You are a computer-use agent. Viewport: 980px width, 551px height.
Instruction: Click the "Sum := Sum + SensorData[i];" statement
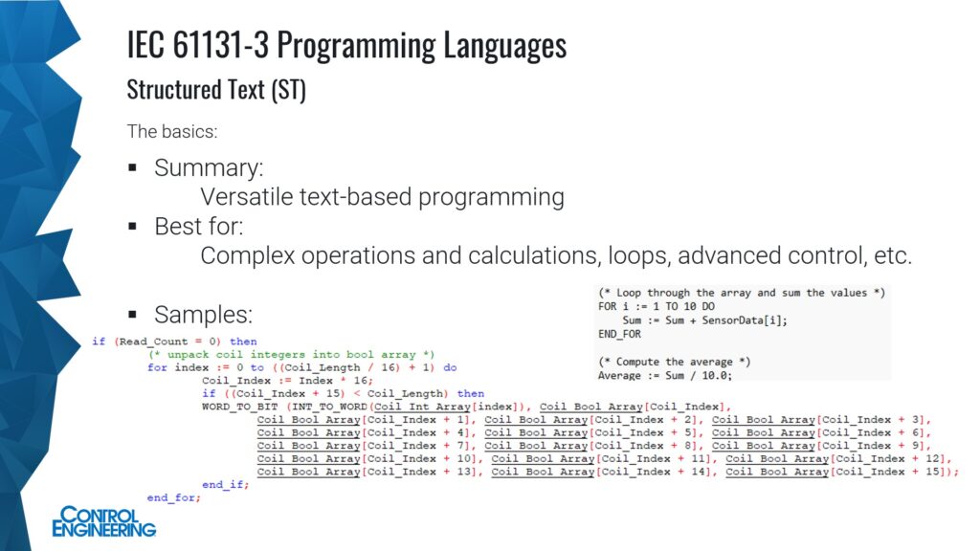coord(701,320)
